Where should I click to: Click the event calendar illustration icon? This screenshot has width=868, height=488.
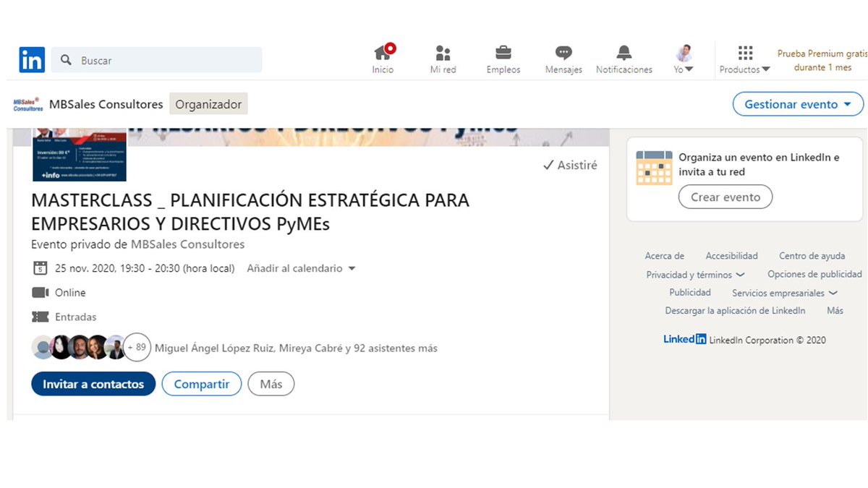pos(654,168)
